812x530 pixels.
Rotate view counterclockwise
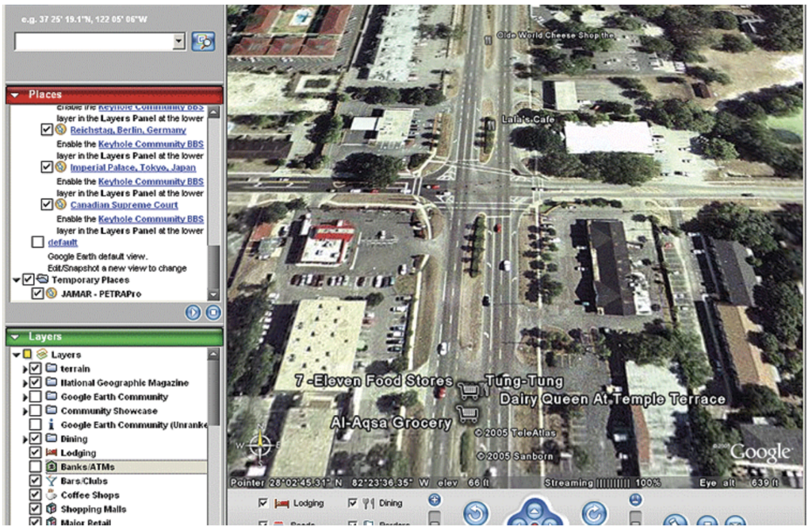(x=476, y=513)
